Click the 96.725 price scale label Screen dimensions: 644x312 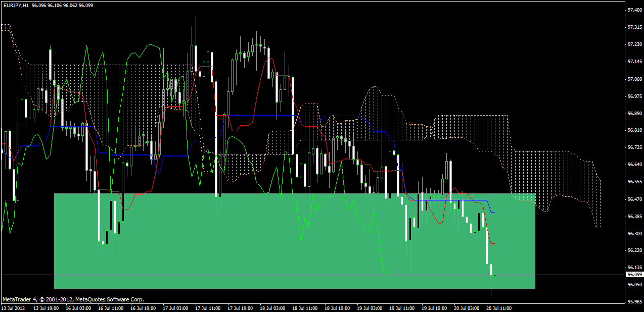(x=634, y=147)
